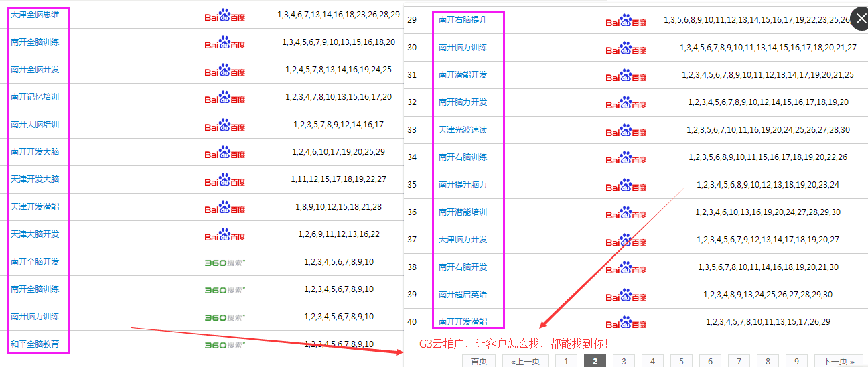Screen dimensions: 868x367
Task: Open the 和平全脑教育 keyword link
Action: tap(35, 344)
